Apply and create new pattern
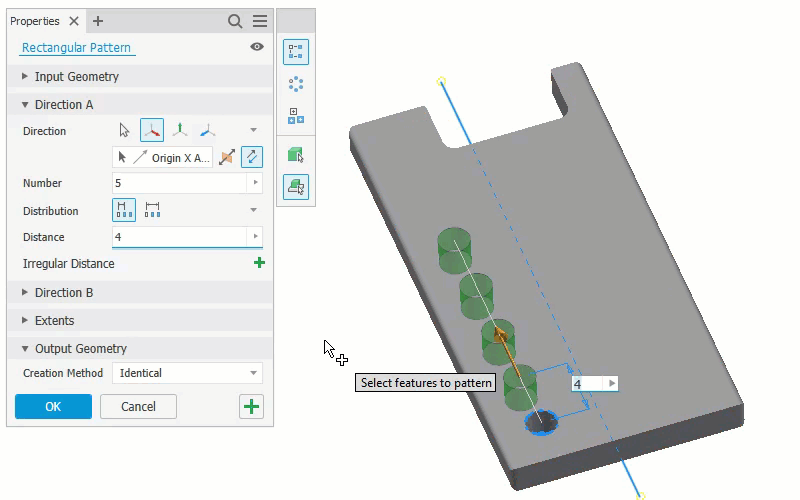Screen dimensions: 800x500 (x=251, y=407)
